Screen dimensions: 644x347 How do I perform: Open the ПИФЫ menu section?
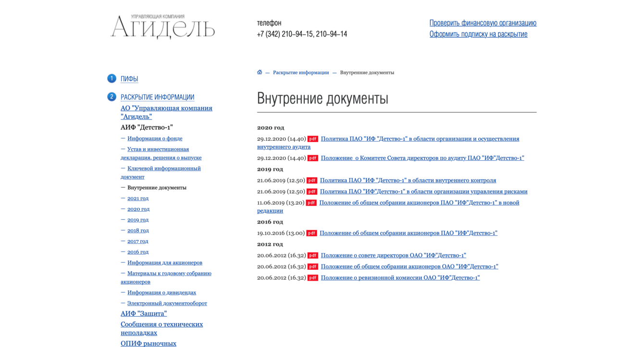[129, 79]
